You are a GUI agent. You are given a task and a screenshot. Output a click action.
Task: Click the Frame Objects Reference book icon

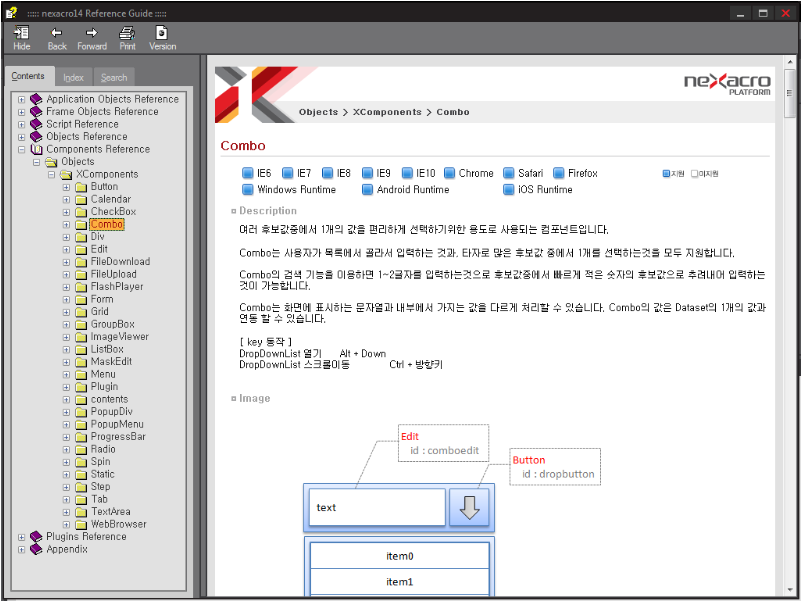click(x=36, y=112)
